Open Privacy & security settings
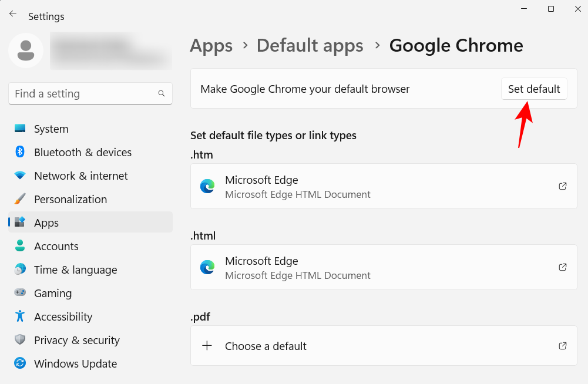This screenshot has width=588, height=384. pyautogui.click(x=21, y=340)
